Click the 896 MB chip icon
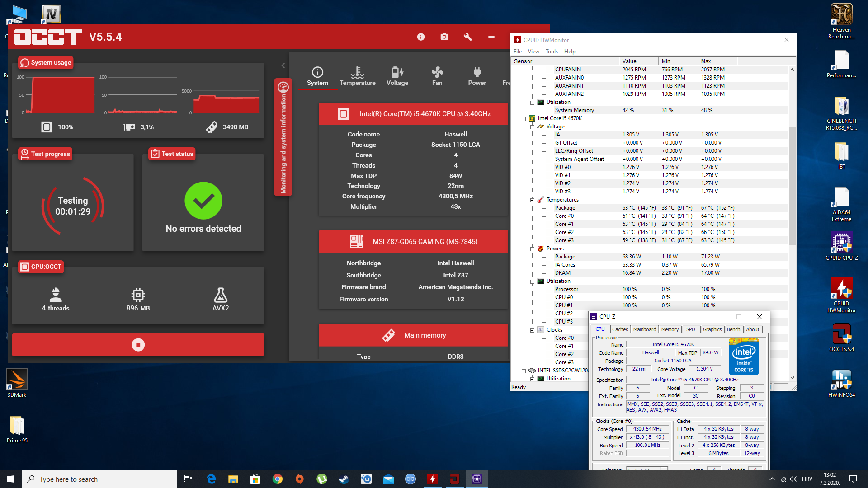 tap(138, 295)
